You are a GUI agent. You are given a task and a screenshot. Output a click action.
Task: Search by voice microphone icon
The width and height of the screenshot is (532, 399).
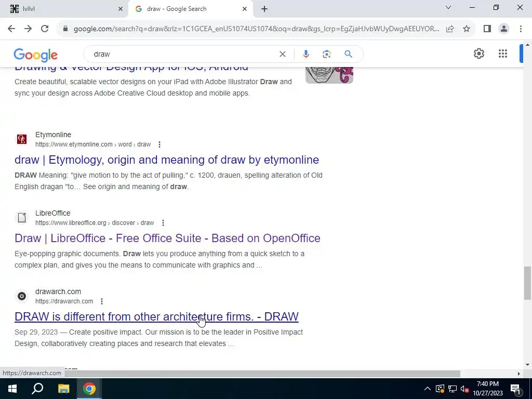(x=305, y=54)
